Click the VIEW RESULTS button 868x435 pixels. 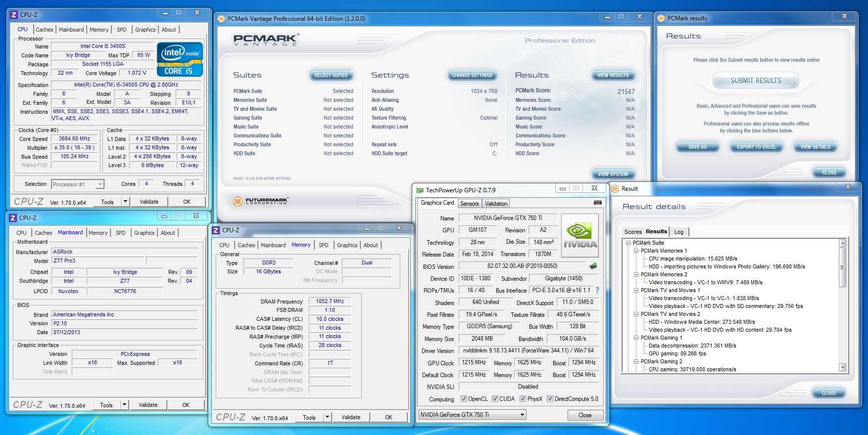click(613, 75)
